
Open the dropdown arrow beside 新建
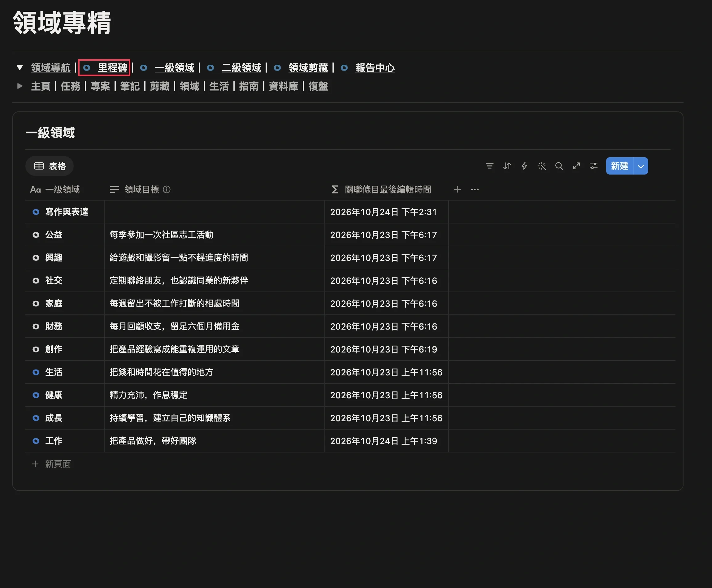click(640, 166)
